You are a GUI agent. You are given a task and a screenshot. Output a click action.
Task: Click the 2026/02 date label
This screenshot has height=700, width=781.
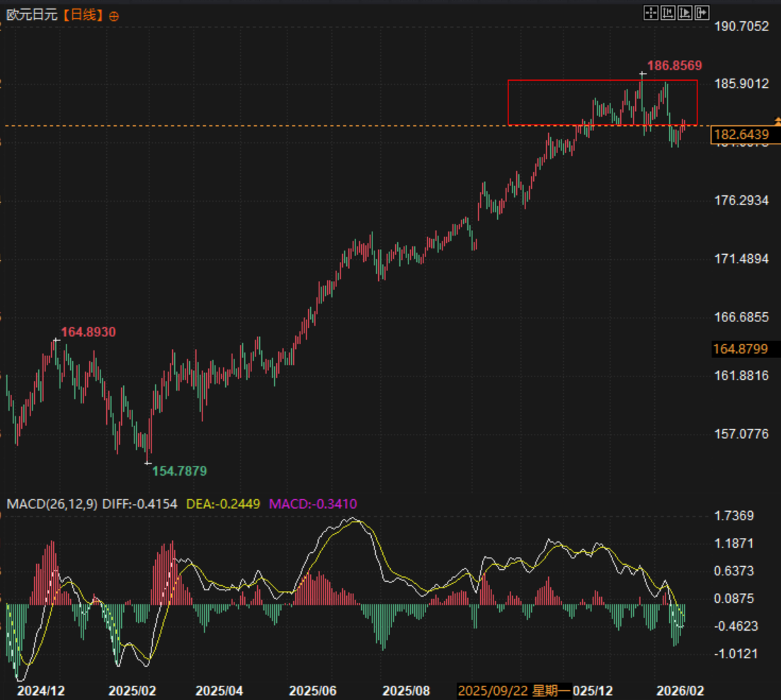click(x=680, y=691)
